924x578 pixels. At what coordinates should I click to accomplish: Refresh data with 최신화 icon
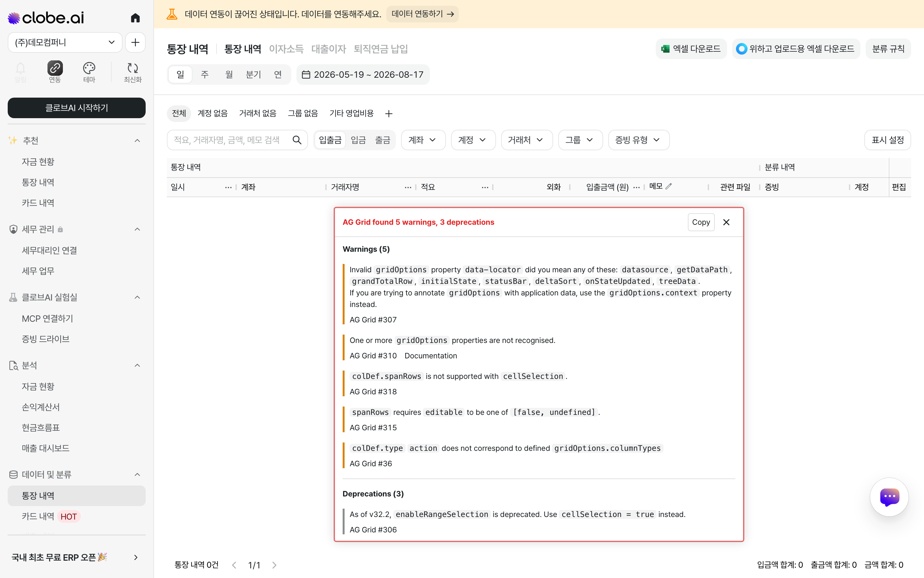[x=133, y=72]
